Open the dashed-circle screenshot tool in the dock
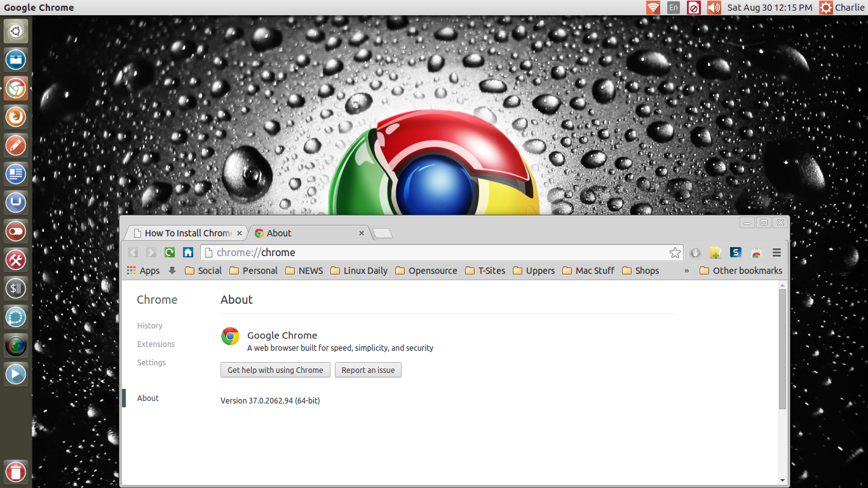 pos(16,317)
